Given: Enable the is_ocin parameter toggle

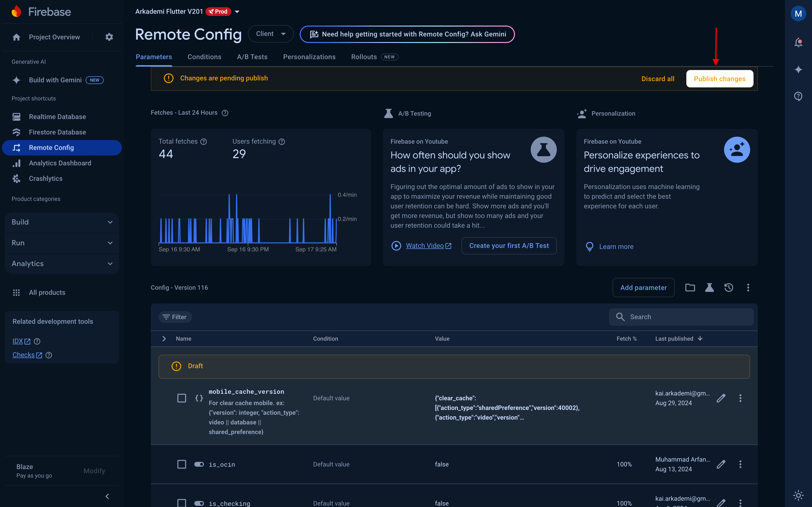Looking at the screenshot, I should click(199, 464).
